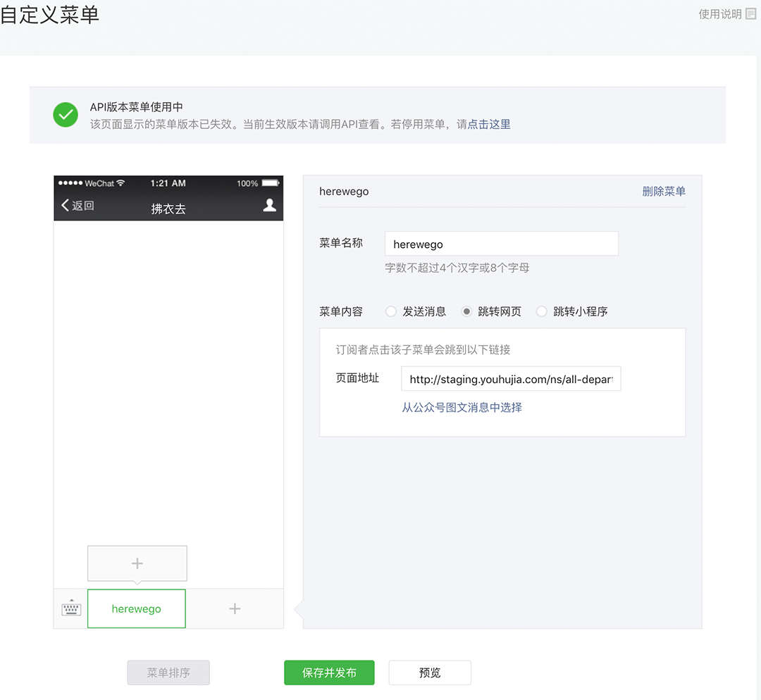Click the battery icon in the mock status bar

268,183
